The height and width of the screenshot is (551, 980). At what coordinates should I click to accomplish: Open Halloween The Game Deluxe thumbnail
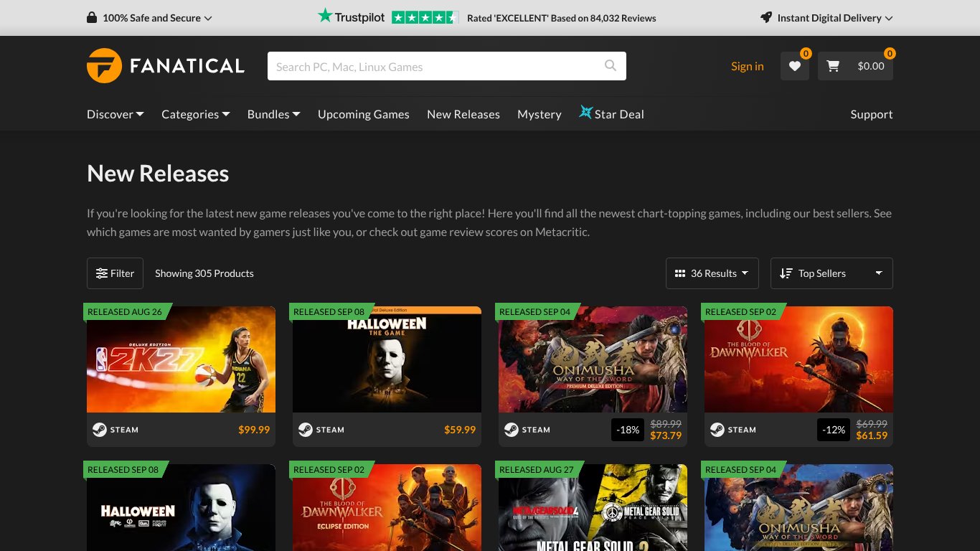tap(387, 359)
